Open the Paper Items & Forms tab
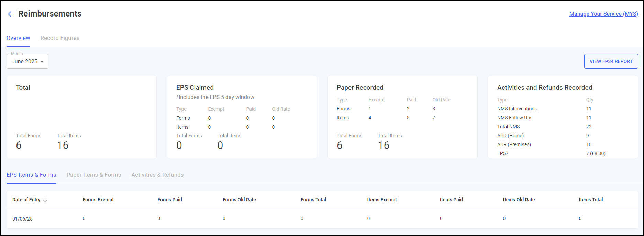The image size is (644, 236). click(x=93, y=175)
